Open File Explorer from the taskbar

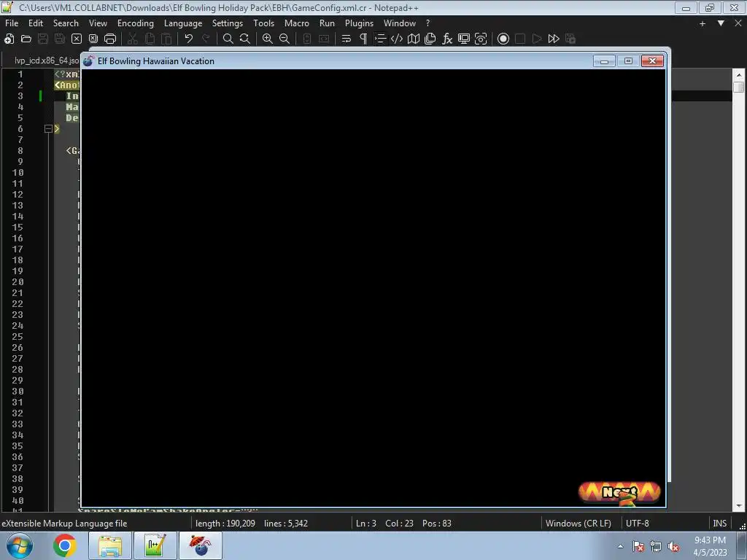click(110, 545)
